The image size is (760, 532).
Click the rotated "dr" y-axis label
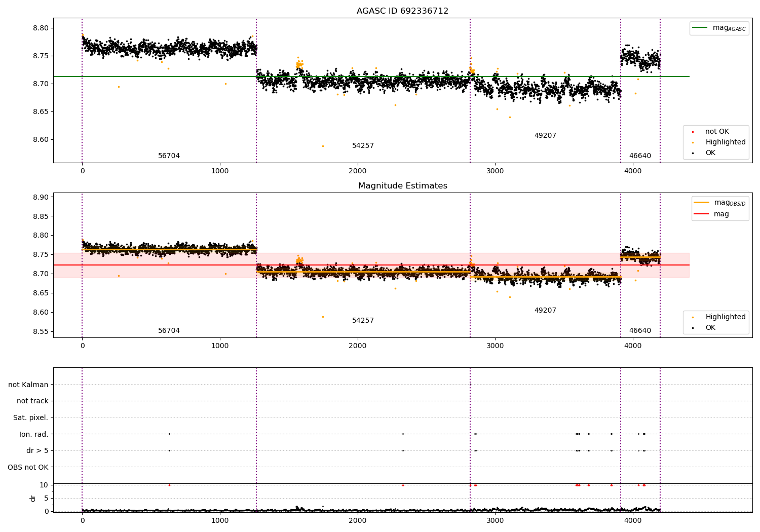(33, 498)
